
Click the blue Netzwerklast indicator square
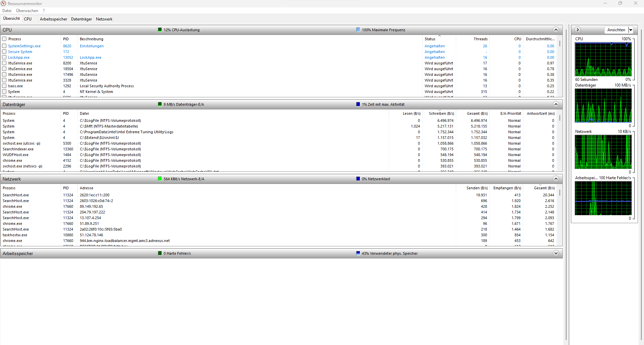[x=358, y=179]
